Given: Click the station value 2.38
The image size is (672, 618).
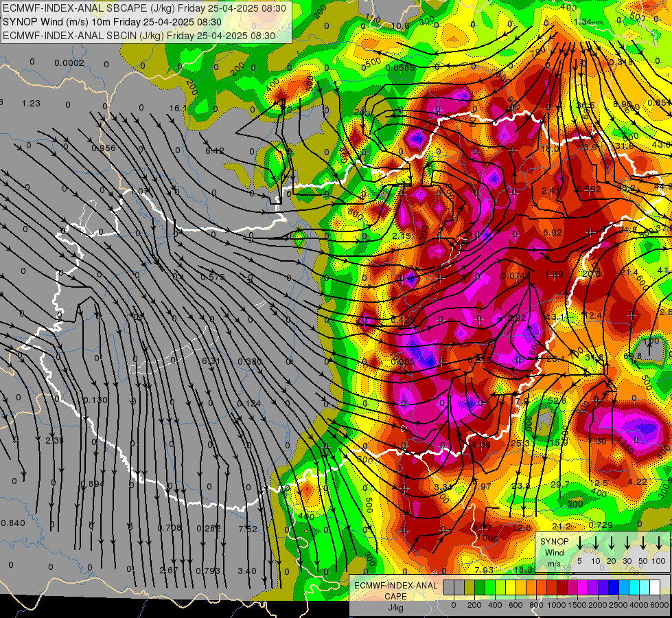Looking at the screenshot, I should pos(54,440).
